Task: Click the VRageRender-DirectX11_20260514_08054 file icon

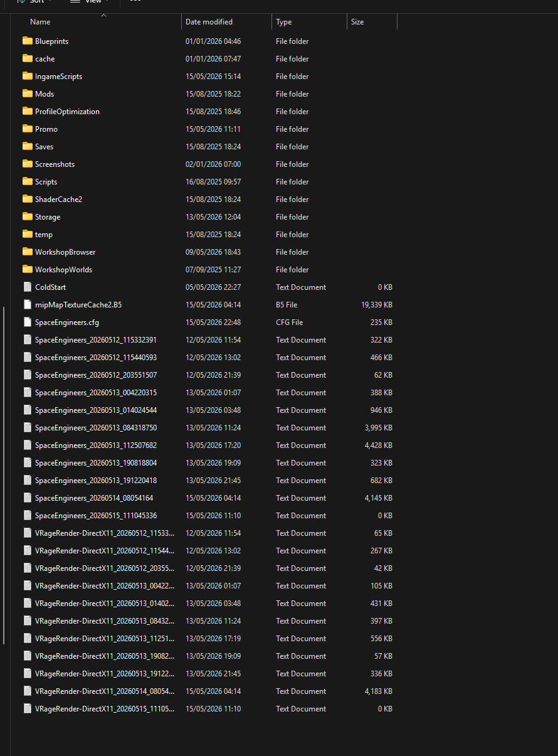Action: point(27,691)
